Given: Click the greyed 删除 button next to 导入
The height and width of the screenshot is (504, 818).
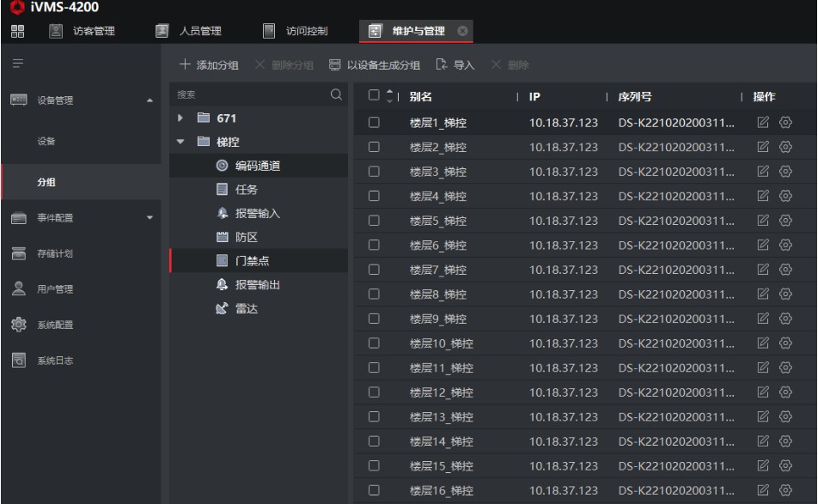Looking at the screenshot, I should click(x=510, y=65).
